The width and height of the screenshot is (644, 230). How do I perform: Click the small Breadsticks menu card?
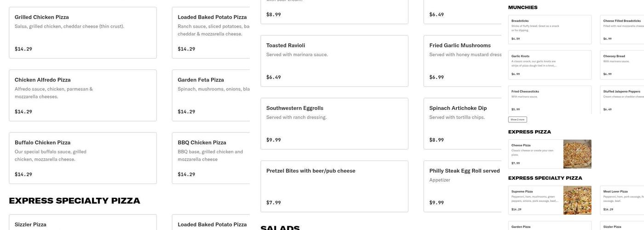tap(550, 29)
